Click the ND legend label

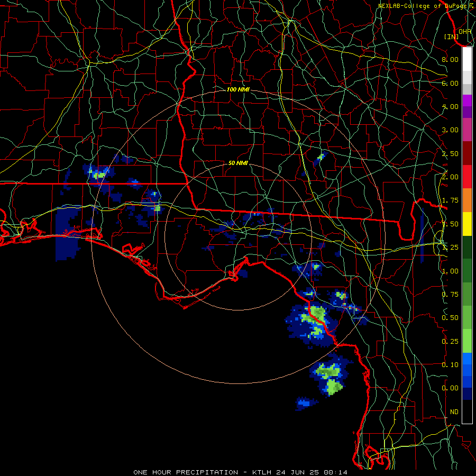(454, 412)
